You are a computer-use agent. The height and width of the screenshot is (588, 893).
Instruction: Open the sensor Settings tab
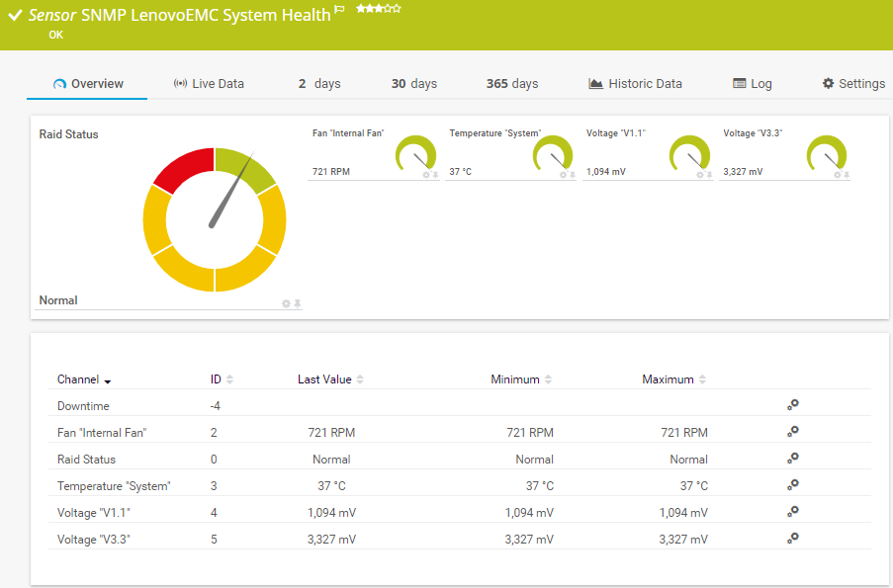click(x=853, y=84)
